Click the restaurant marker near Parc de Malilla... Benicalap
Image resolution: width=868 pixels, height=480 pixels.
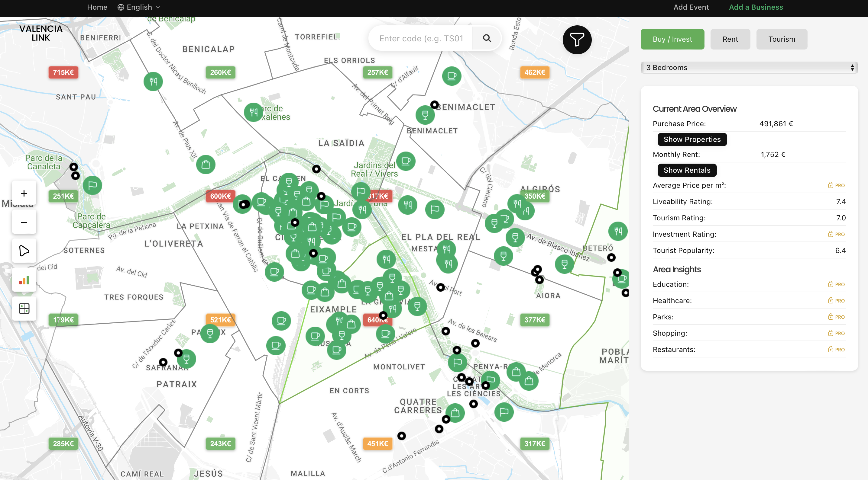click(x=153, y=81)
